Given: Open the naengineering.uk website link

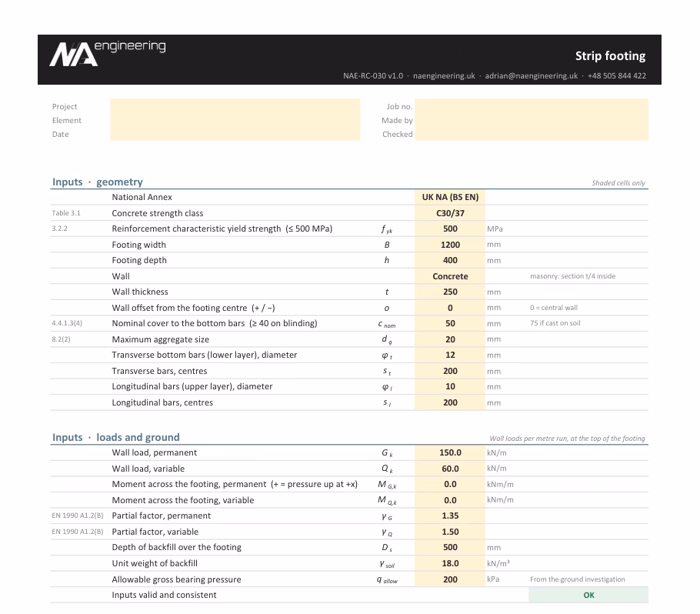Looking at the screenshot, I should pyautogui.click(x=444, y=76).
